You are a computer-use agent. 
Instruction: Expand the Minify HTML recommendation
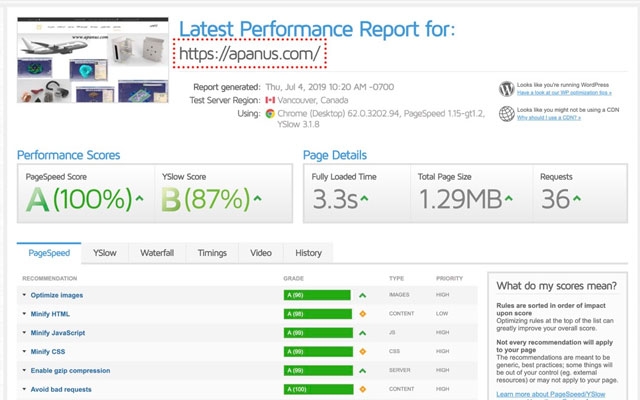click(x=24, y=313)
